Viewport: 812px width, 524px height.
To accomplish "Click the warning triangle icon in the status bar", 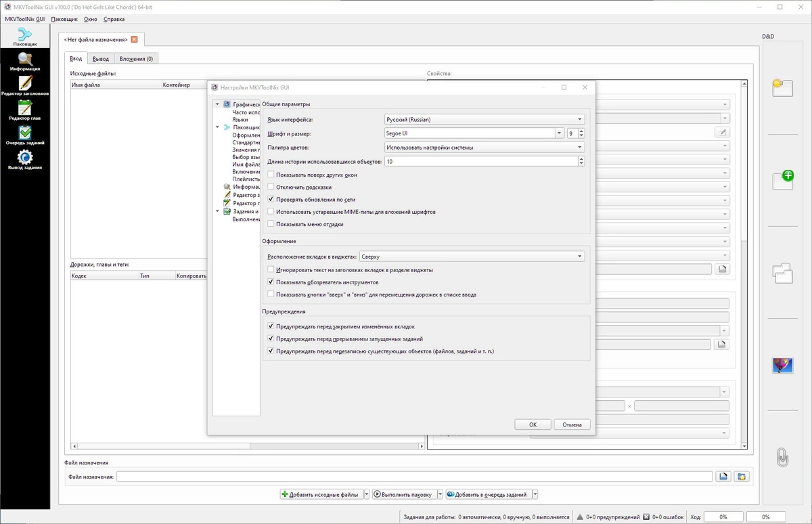I will click(x=580, y=517).
